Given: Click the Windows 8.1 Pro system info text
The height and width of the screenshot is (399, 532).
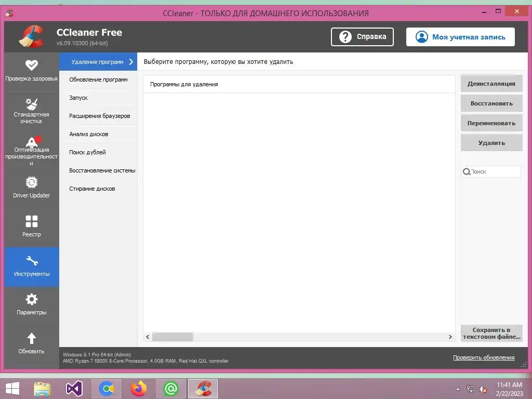Looking at the screenshot, I should pyautogui.click(x=97, y=354).
